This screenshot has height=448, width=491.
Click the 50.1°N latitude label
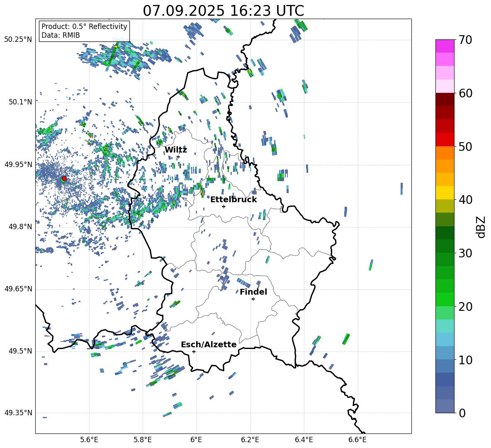[x=21, y=102]
